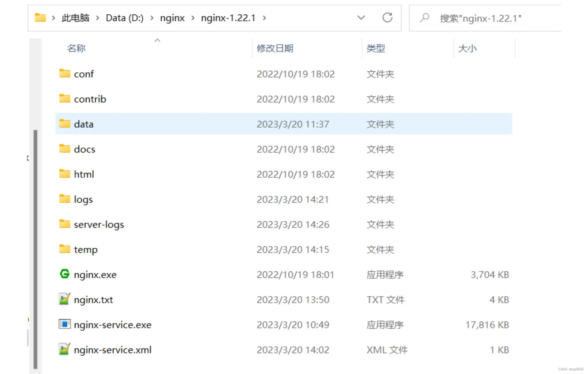The width and height of the screenshot is (588, 374).
Task: Click the server-logs folder icon
Action: (64, 224)
